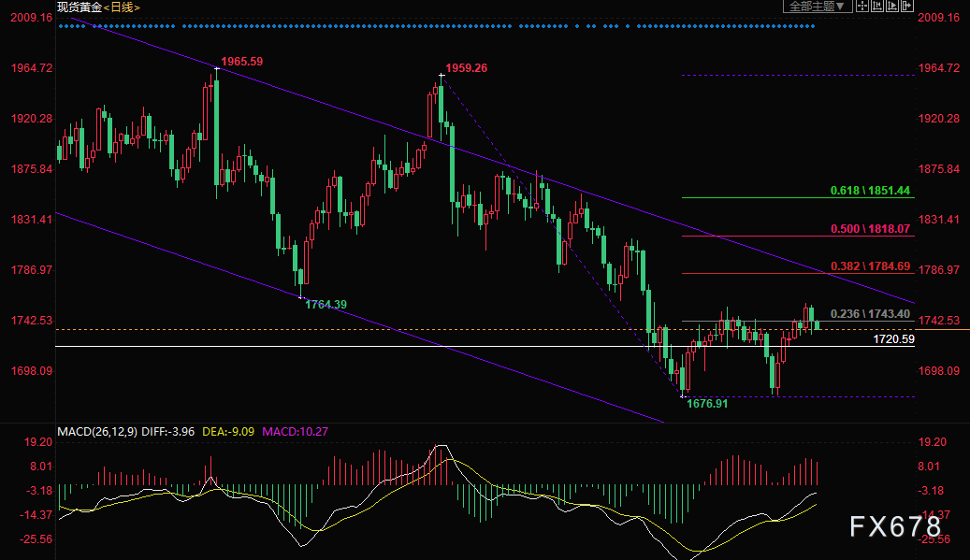Click the 1764.39 low price marker
The height and width of the screenshot is (560, 970).
click(326, 305)
